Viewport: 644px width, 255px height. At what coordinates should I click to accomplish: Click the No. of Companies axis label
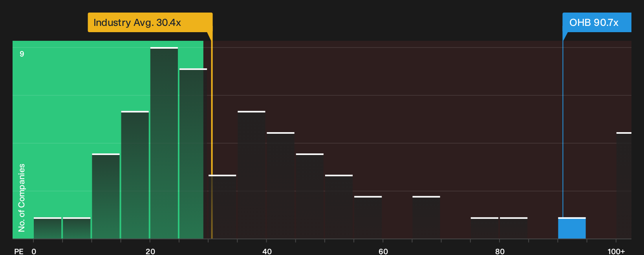point(22,198)
